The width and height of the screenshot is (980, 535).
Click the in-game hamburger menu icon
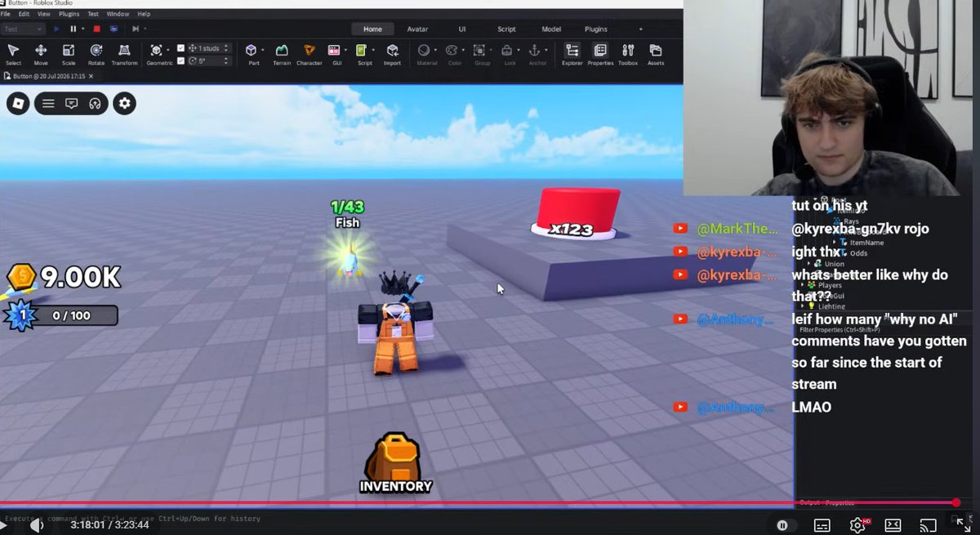pyautogui.click(x=48, y=103)
